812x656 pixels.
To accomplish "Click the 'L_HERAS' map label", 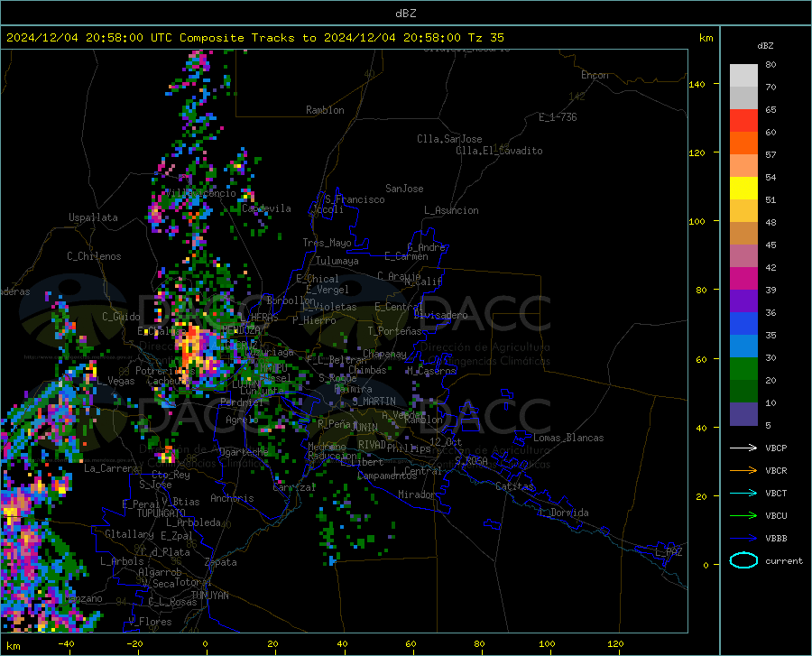I will pyautogui.click(x=259, y=317).
